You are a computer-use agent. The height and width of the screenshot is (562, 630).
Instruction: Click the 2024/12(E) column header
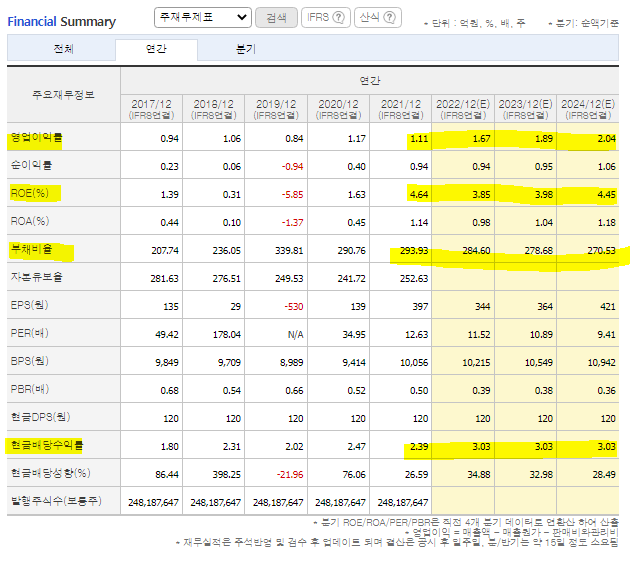click(588, 109)
